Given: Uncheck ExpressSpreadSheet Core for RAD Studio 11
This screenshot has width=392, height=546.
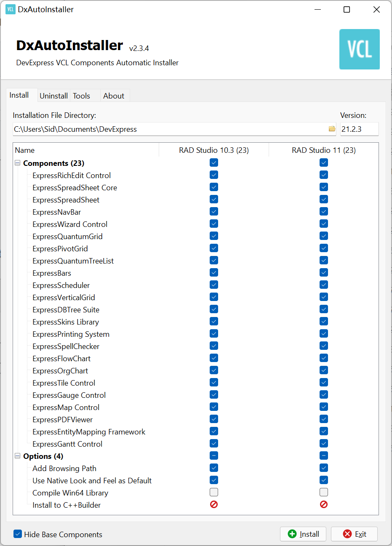Looking at the screenshot, I should (x=324, y=187).
